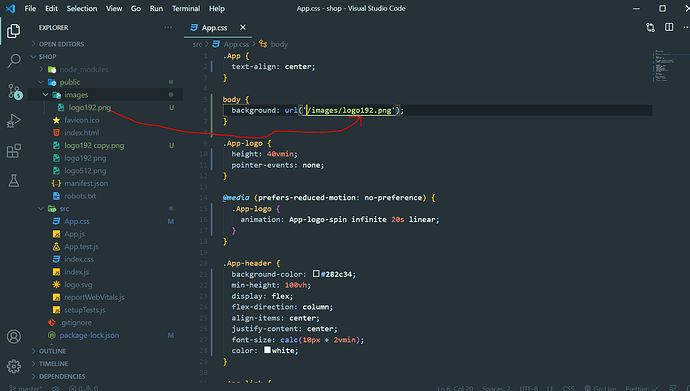Click Spaces: 2 indentation setting
The image size is (690, 391).
click(x=496, y=388)
